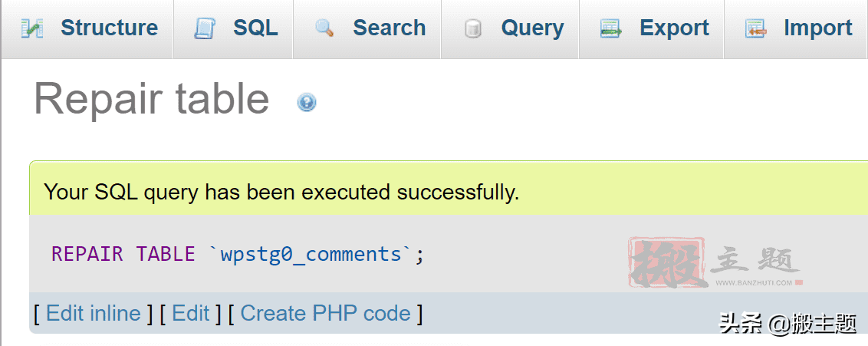The width and height of the screenshot is (868, 346).
Task: Click the Structure tab's table icon
Action: pyautogui.click(x=31, y=29)
